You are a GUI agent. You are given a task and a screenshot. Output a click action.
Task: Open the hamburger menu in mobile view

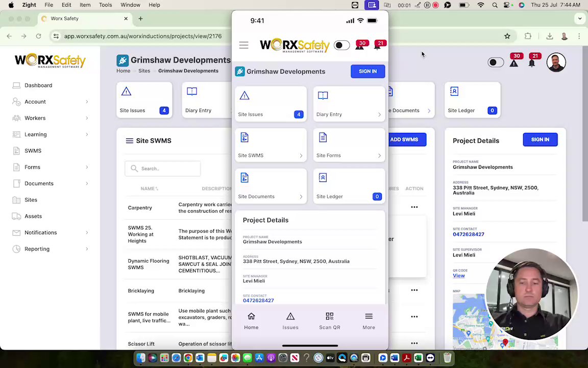pos(244,45)
